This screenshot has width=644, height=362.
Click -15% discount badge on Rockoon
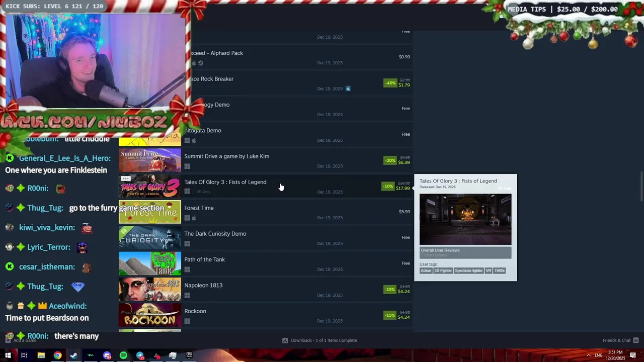click(390, 315)
